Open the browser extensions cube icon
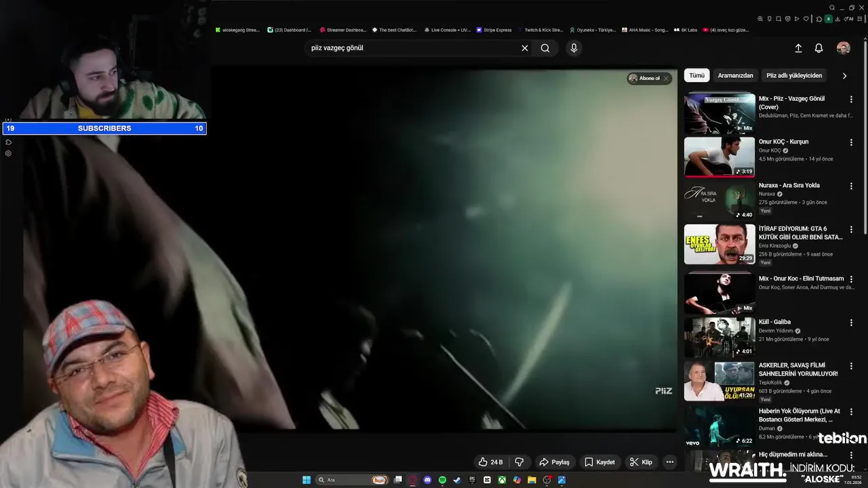The width and height of the screenshot is (868, 488). click(819, 19)
